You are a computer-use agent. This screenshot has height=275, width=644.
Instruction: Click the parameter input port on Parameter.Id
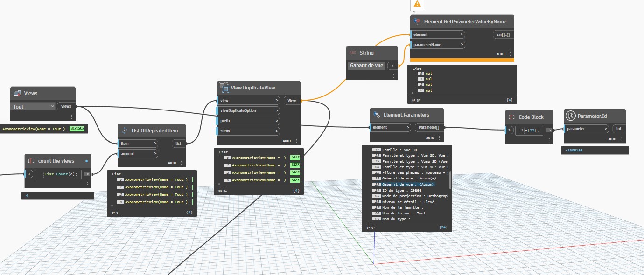point(587,129)
